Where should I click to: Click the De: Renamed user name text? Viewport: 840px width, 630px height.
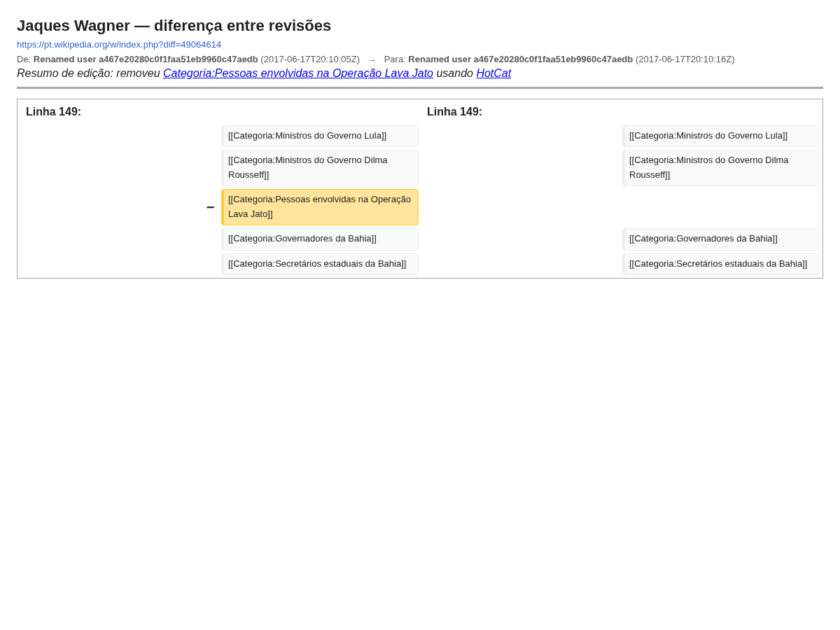click(146, 59)
